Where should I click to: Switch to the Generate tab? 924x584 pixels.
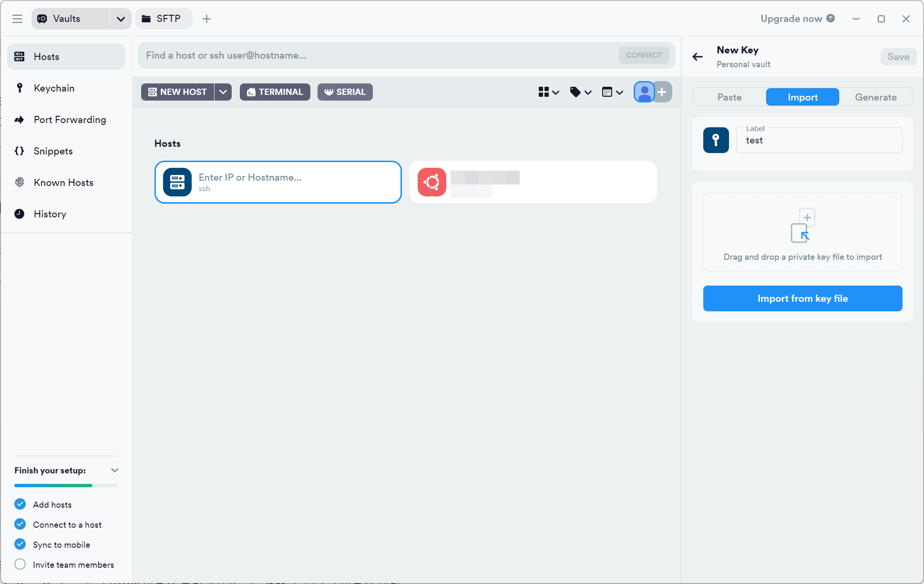(x=875, y=97)
